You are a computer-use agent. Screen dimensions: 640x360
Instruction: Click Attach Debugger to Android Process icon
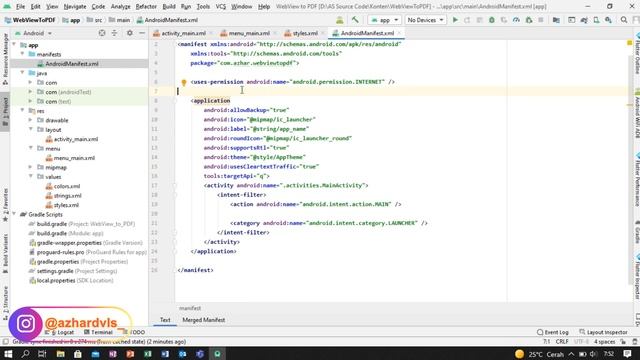pos(529,20)
